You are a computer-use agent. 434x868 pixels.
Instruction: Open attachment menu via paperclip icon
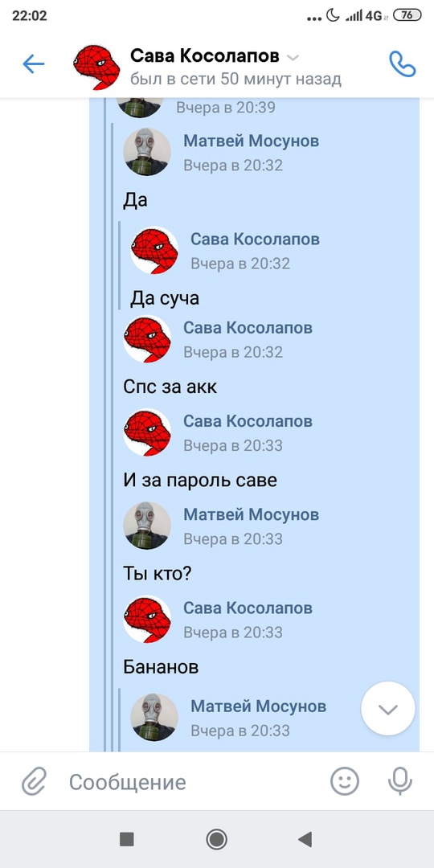pos(33,782)
